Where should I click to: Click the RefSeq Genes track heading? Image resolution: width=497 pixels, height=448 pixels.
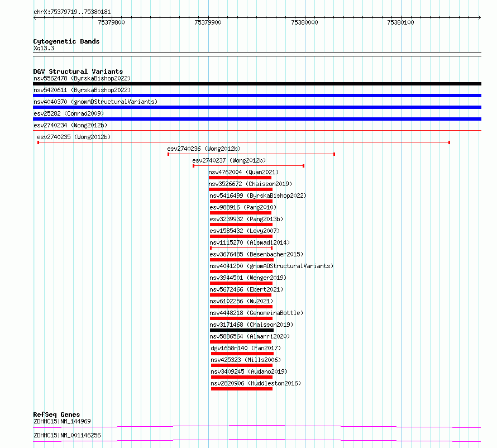tap(56, 414)
